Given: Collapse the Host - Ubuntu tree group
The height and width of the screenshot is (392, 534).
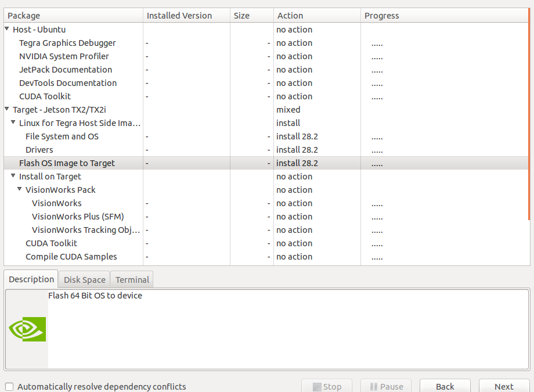Looking at the screenshot, I should coord(7,30).
